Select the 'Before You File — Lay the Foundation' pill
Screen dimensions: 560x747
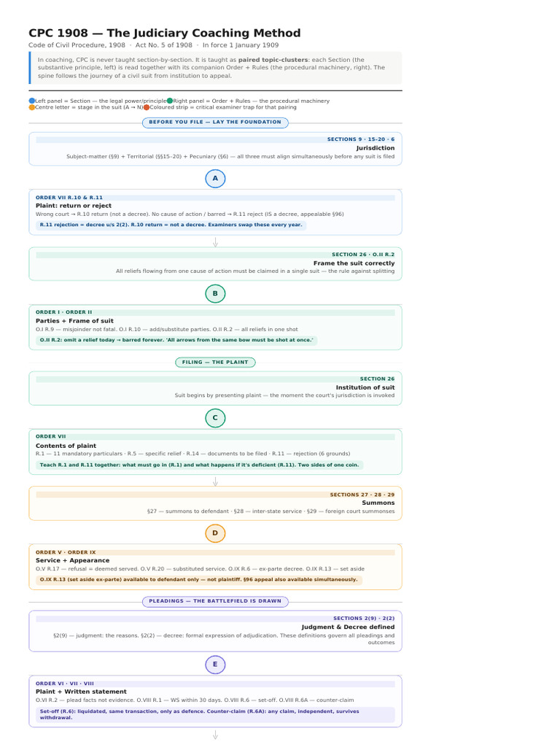pos(215,122)
